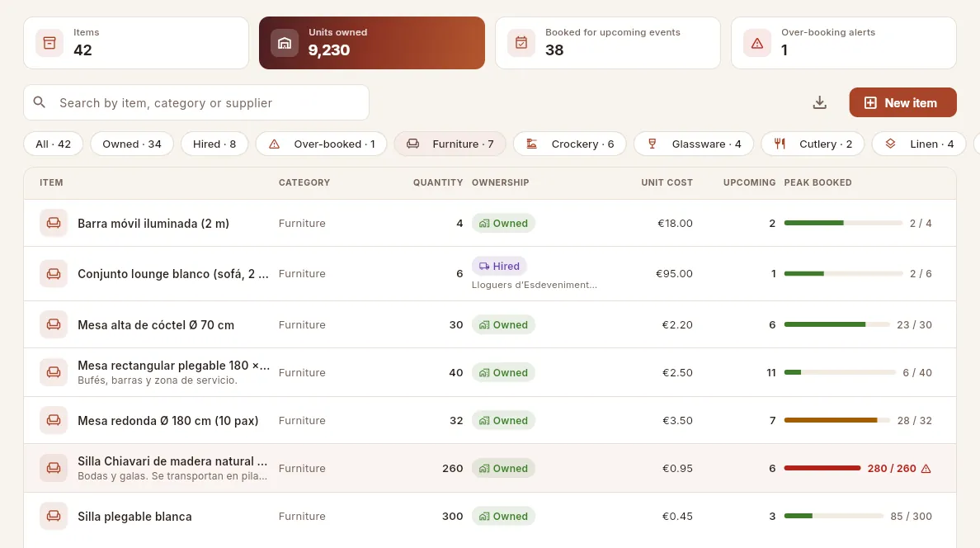Select the Glassware · 4 filter chip
The height and width of the screenshot is (548, 980).
694,144
